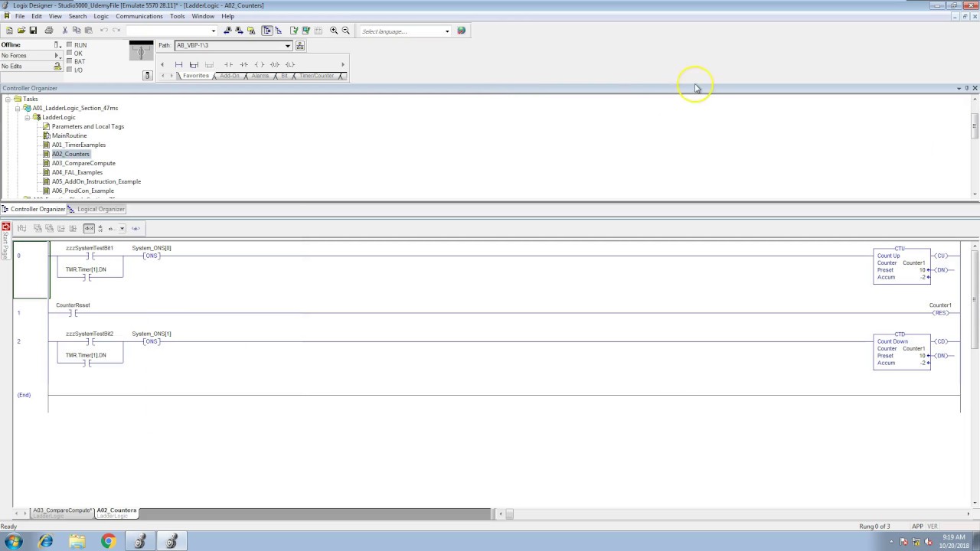Screen dimensions: 980x551
Task: Open the View menu
Action: 55,16
